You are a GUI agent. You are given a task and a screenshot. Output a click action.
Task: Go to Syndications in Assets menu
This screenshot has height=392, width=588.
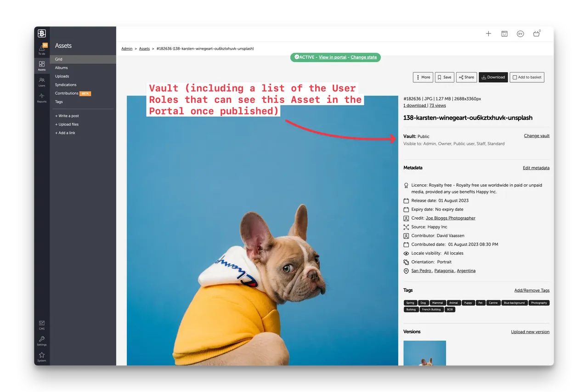(x=66, y=85)
